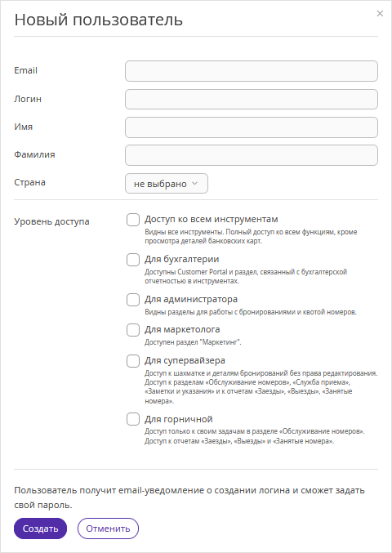Click the Создать button
Viewport: 392px width, 553px height.
[41, 528]
